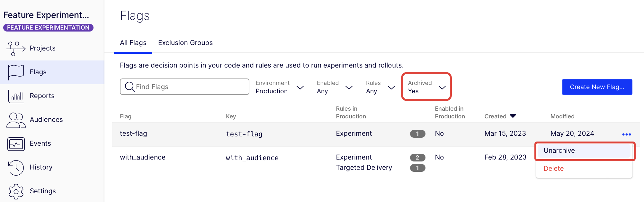
Task: Click the three-dot menu for test-flag
Action: pyautogui.click(x=626, y=134)
